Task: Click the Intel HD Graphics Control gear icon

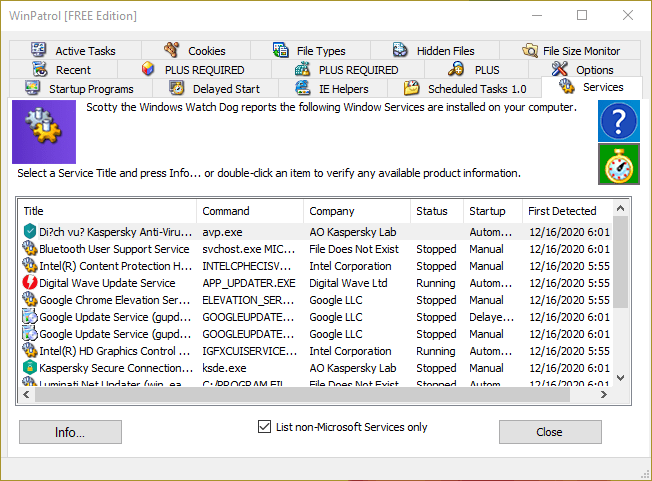Action: [x=30, y=350]
